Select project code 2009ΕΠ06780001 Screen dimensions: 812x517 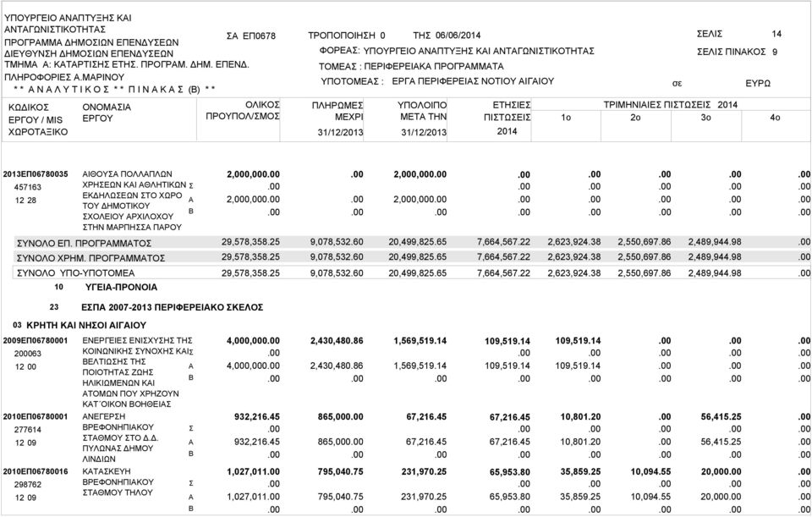[x=36, y=340]
